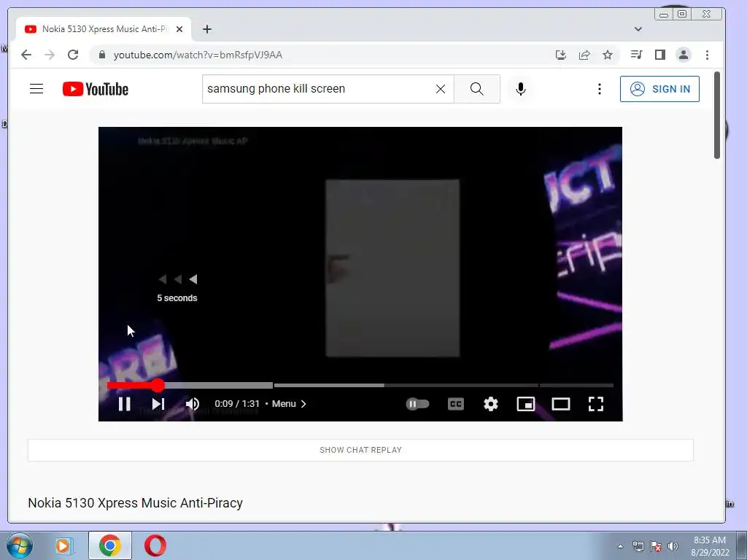Open the Windows Start menu
The height and width of the screenshot is (560, 747).
pos(20,545)
